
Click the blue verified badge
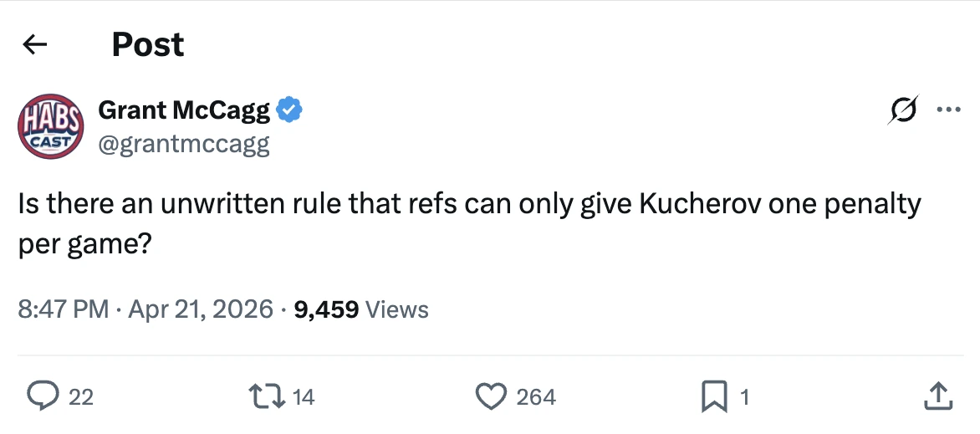coord(289,110)
